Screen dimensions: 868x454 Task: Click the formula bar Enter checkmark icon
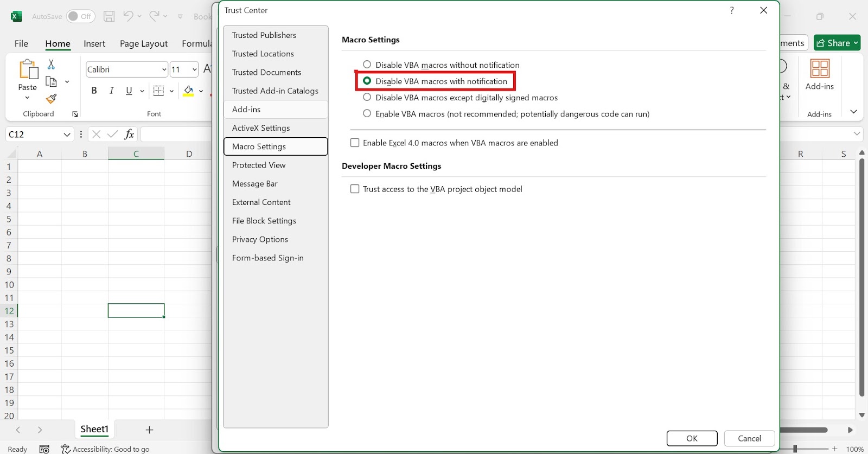click(113, 134)
